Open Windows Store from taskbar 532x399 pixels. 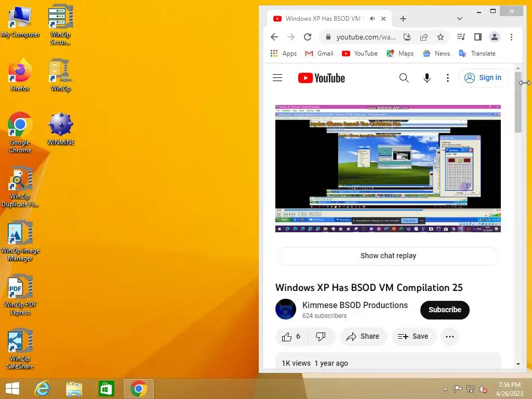[106, 389]
